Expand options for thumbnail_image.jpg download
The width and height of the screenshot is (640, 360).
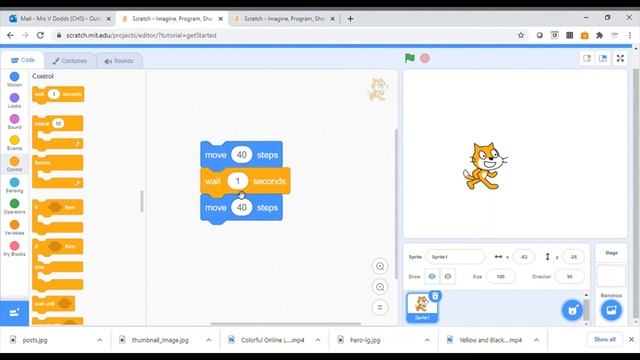point(209,340)
